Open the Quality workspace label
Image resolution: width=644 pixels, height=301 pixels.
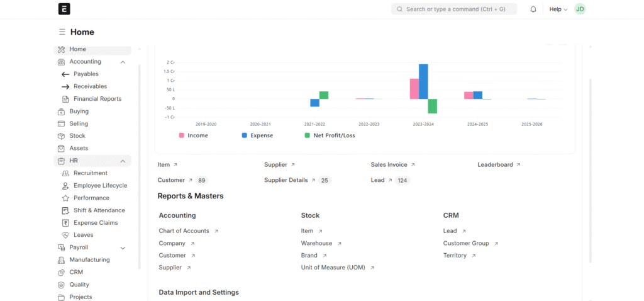[x=79, y=284]
